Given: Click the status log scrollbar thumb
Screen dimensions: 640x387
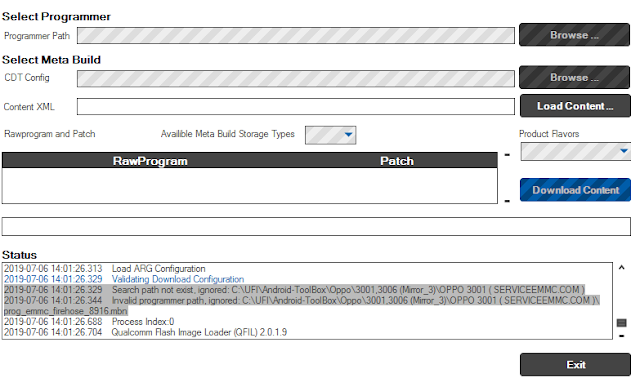Looking at the screenshot, I should [x=622, y=323].
